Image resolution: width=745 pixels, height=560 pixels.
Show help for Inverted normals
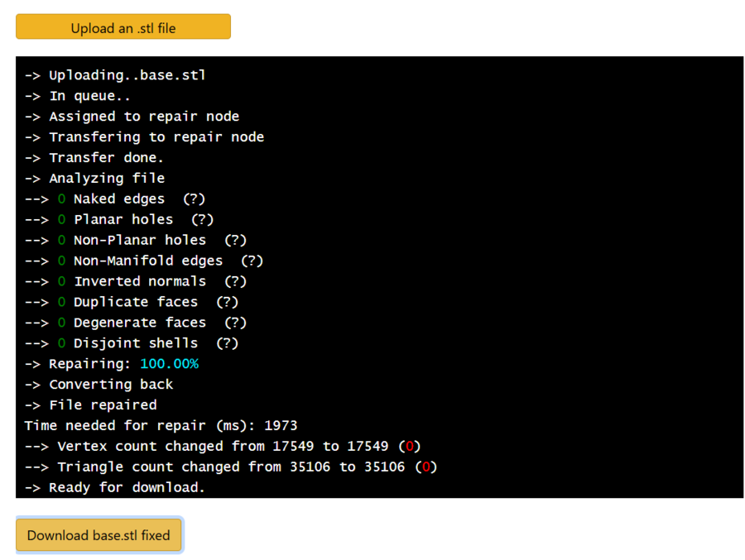235,281
